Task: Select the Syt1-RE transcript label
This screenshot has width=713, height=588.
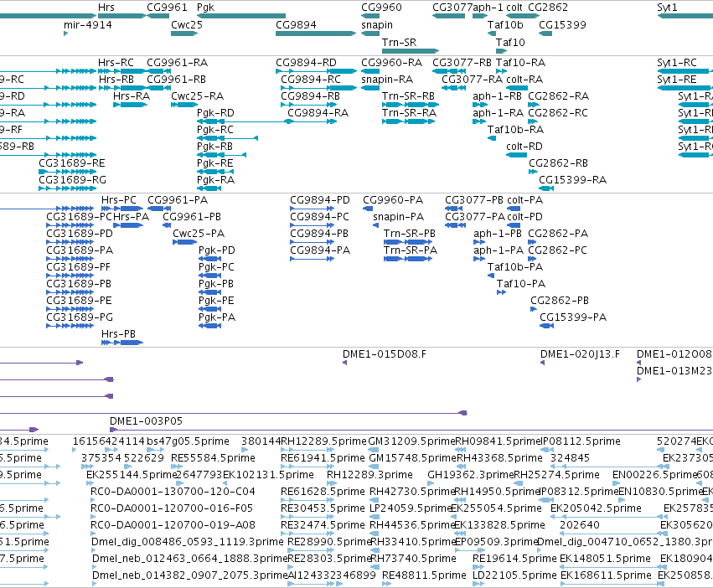Action: click(x=677, y=80)
